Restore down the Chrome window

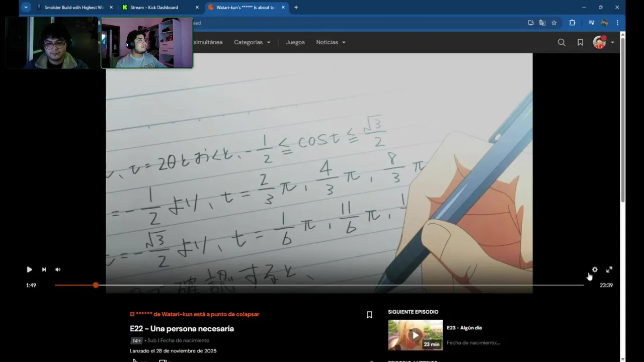600,8
